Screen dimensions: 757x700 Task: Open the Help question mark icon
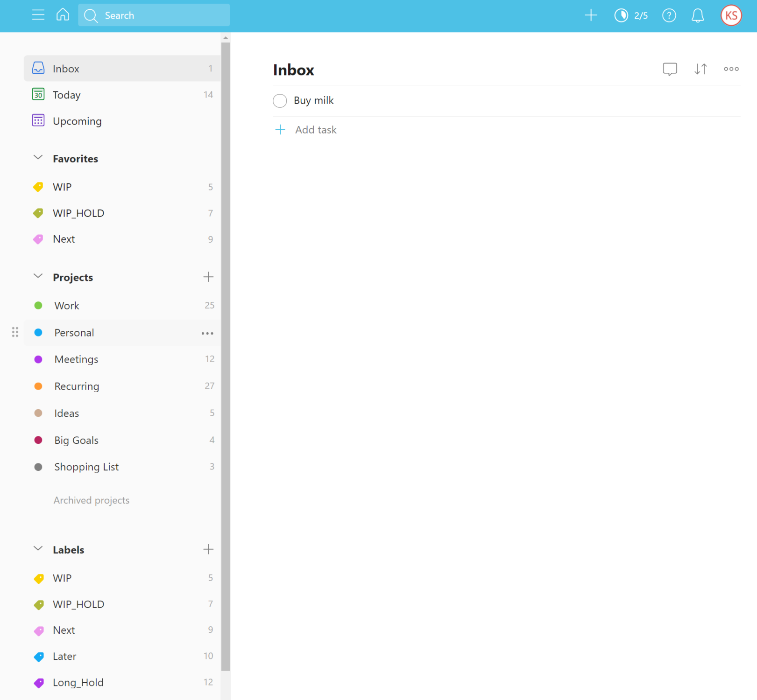[x=669, y=15]
